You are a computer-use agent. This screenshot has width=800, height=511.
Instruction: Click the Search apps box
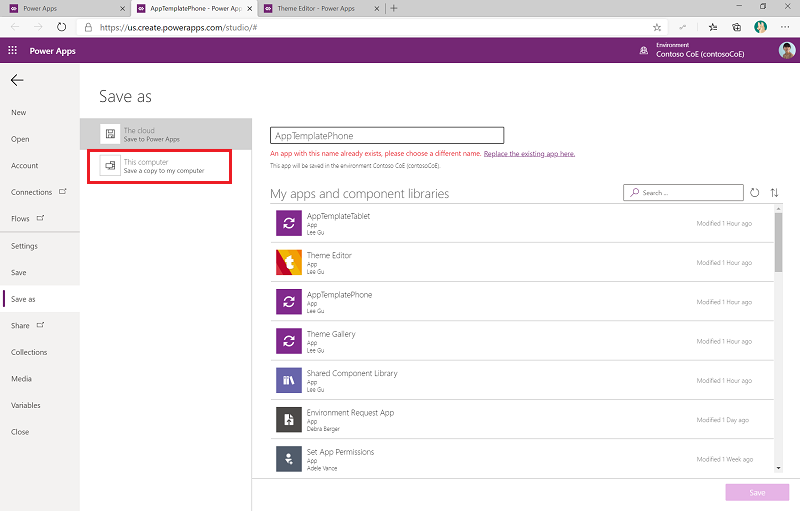click(x=683, y=192)
